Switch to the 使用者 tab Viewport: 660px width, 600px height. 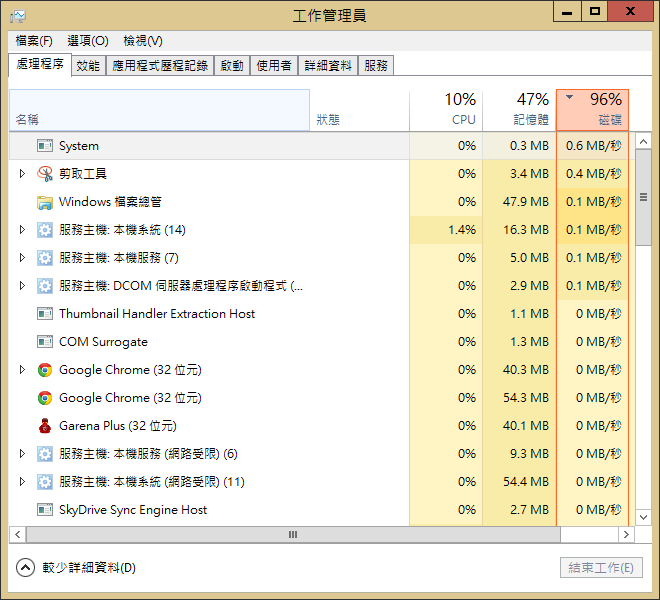(274, 66)
